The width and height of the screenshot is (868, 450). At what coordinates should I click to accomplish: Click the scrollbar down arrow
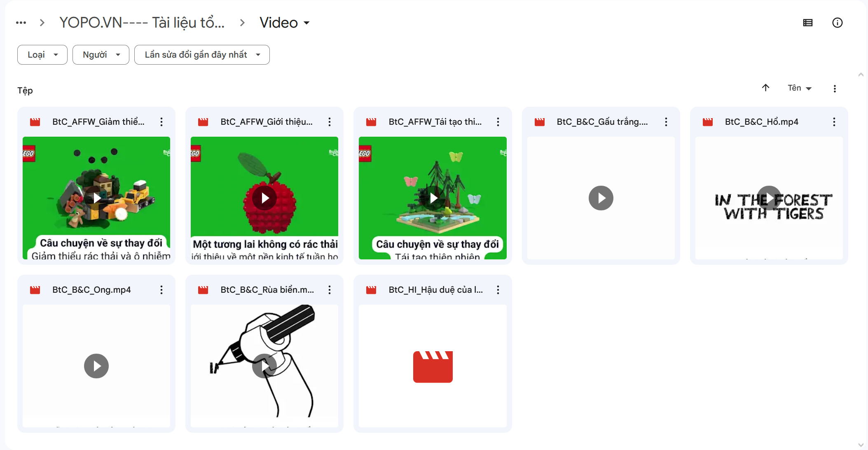click(x=861, y=445)
